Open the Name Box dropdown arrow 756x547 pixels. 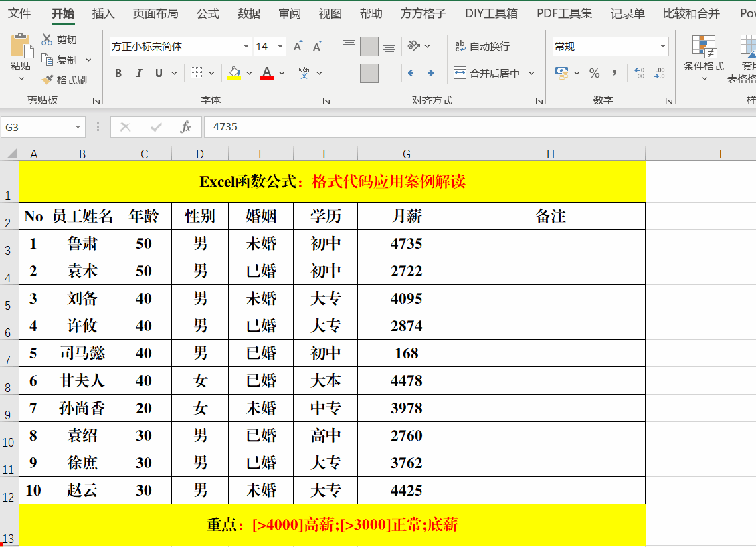[x=78, y=127]
